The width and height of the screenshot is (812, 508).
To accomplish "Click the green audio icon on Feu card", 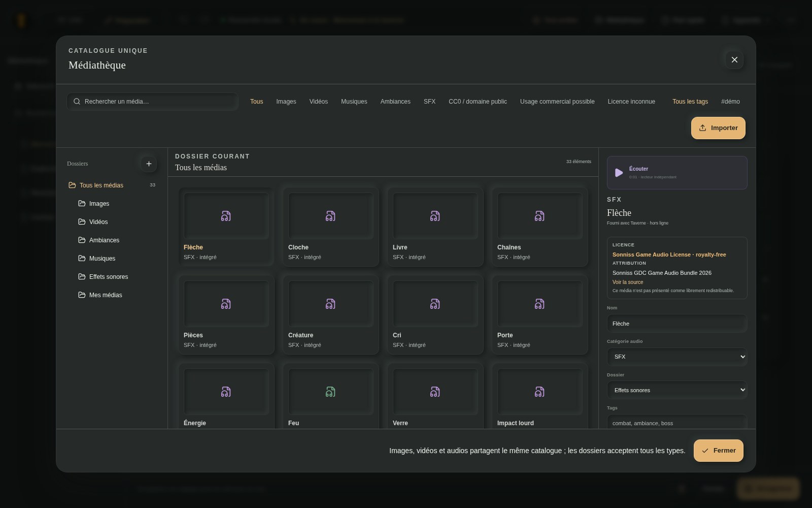I will pos(330,392).
